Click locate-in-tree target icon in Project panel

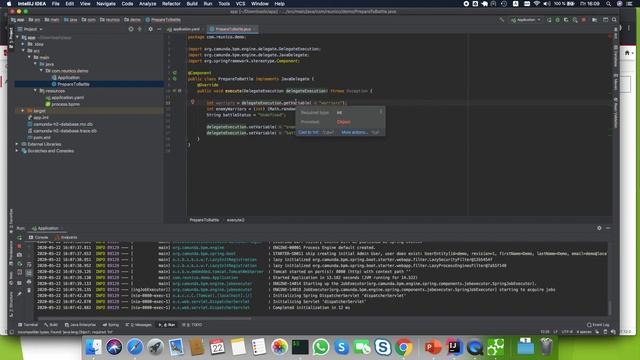[x=131, y=29]
